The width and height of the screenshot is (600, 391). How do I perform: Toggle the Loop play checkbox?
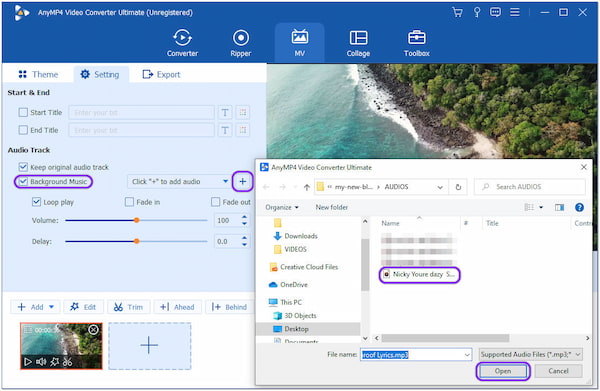pyautogui.click(x=36, y=202)
